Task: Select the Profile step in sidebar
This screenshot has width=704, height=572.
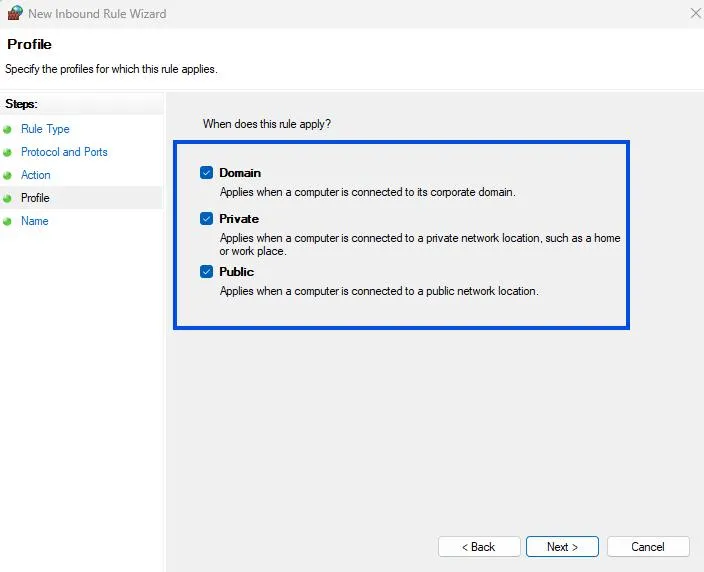Action: point(35,198)
